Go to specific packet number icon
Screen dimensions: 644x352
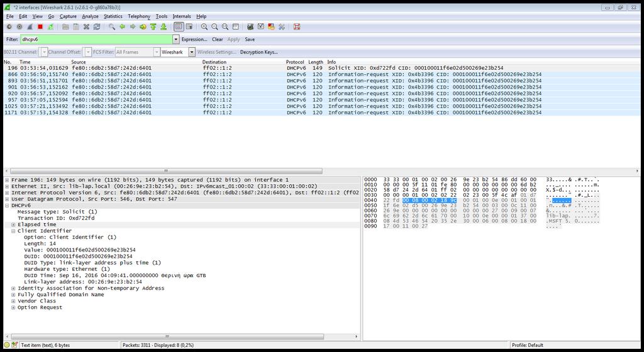(x=143, y=26)
